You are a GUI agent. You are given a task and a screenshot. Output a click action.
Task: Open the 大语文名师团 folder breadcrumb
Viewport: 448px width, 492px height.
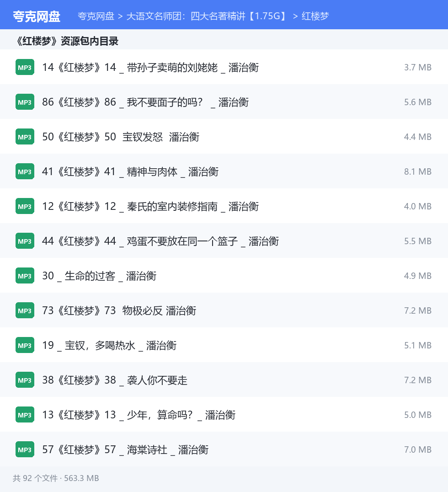[208, 16]
